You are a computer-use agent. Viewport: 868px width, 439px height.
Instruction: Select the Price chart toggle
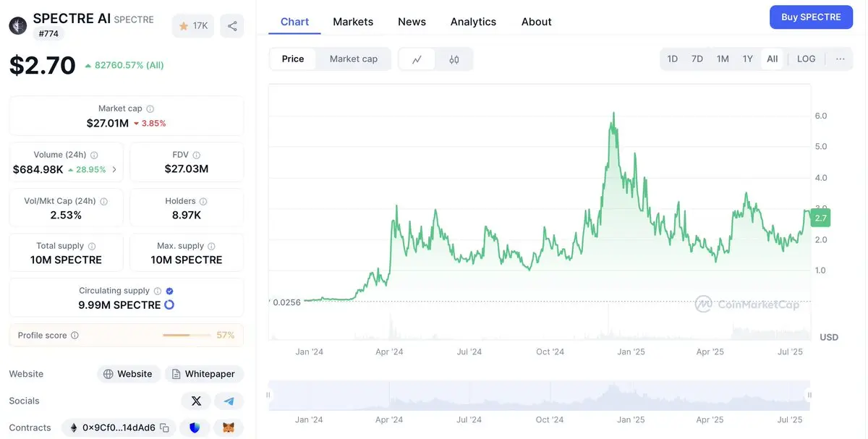pyautogui.click(x=293, y=59)
